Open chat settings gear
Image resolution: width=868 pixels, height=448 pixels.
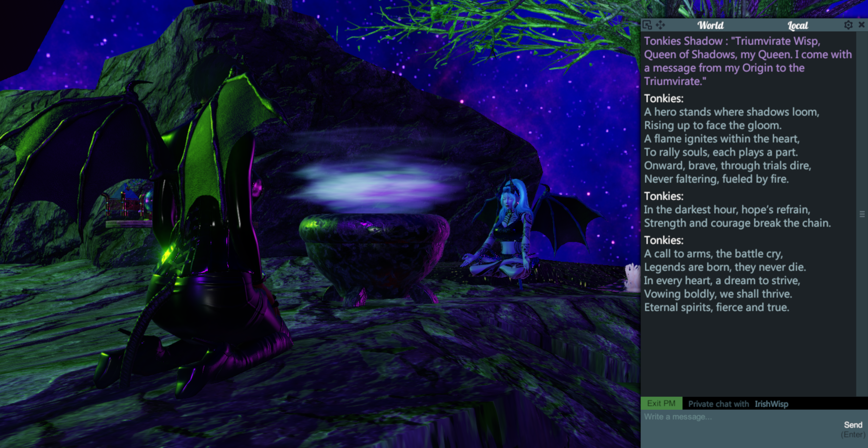click(x=848, y=25)
